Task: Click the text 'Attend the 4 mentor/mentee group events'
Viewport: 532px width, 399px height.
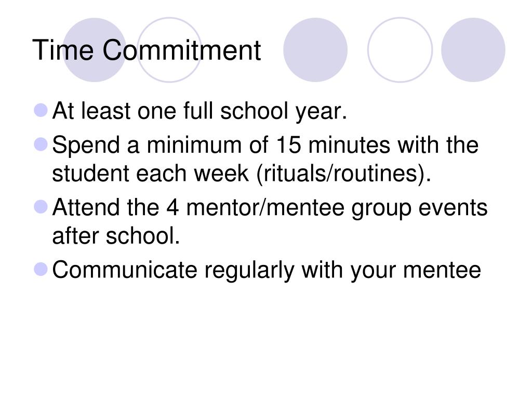Action: pos(270,208)
